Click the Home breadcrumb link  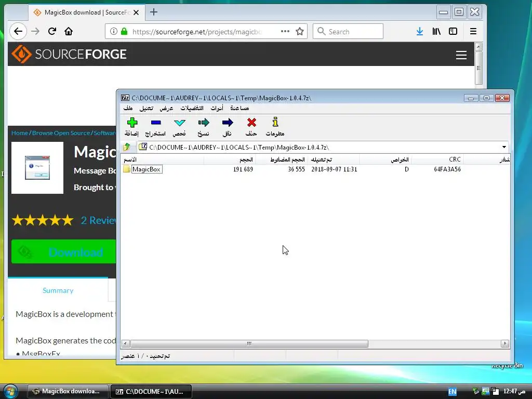click(20, 133)
